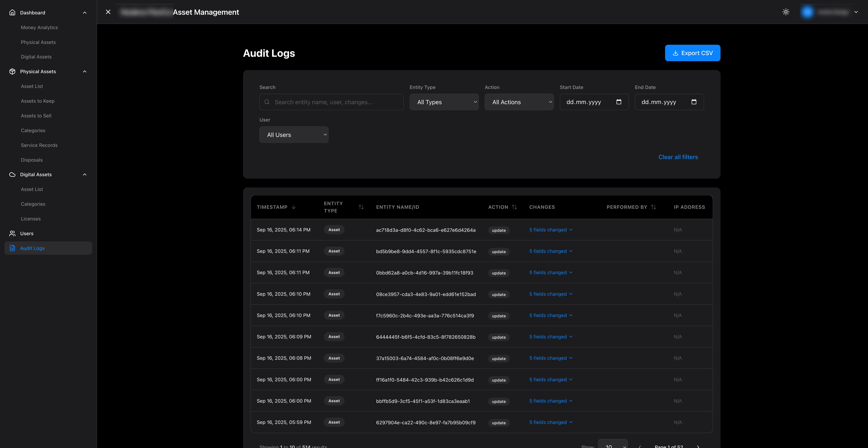Image resolution: width=868 pixels, height=448 pixels.
Task: Go to Service Records page
Action: [x=39, y=145]
